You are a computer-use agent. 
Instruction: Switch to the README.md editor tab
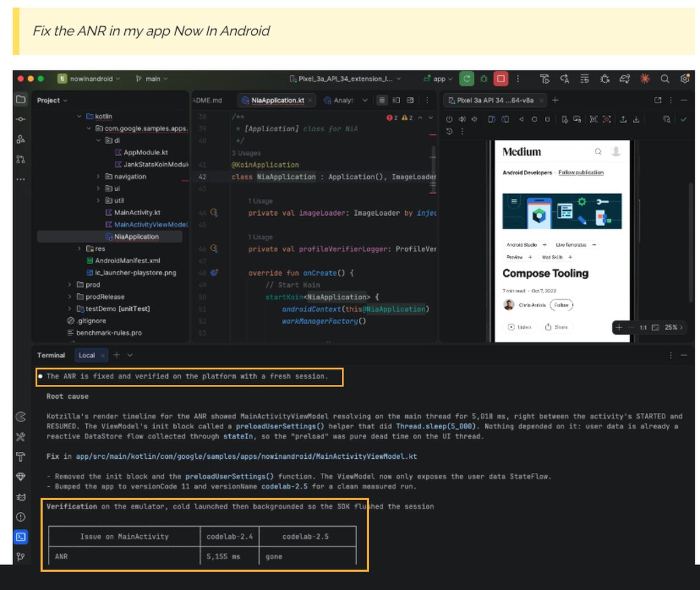pos(208,100)
